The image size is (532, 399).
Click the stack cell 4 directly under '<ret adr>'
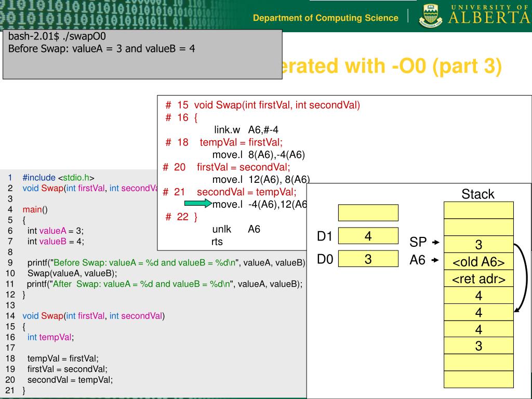[x=478, y=295]
